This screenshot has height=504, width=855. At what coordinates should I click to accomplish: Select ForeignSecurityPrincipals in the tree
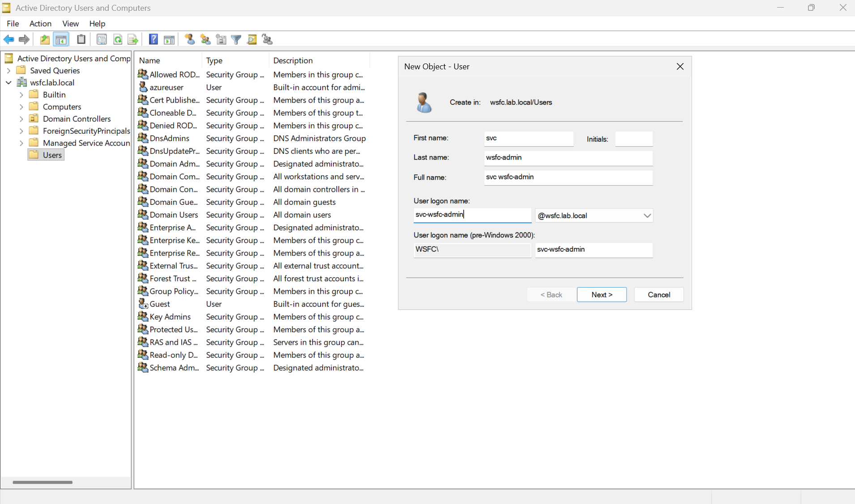coord(86,131)
